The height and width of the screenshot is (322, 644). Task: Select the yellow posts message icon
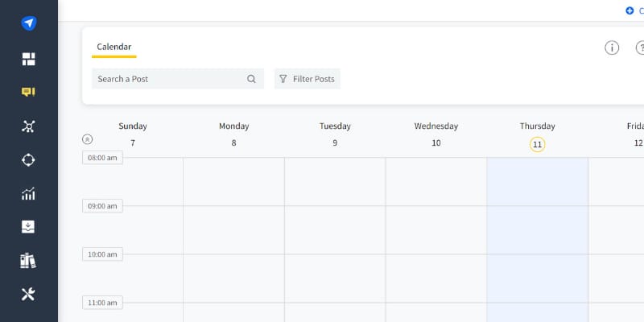click(x=28, y=92)
